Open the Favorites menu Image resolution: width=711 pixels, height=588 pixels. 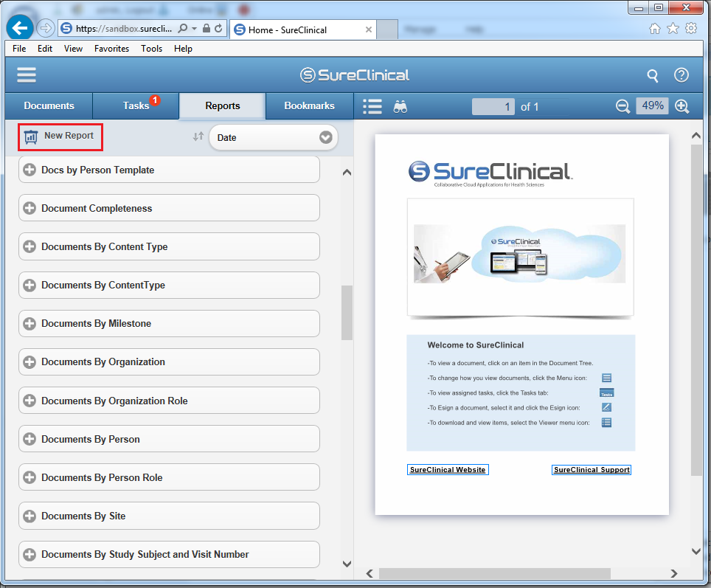111,49
